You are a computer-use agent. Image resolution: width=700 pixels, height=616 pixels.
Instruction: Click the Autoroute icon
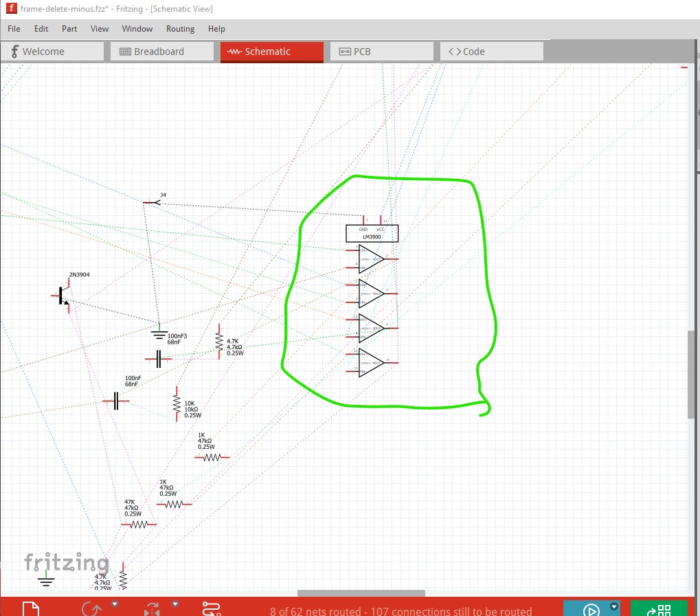pos(212,609)
